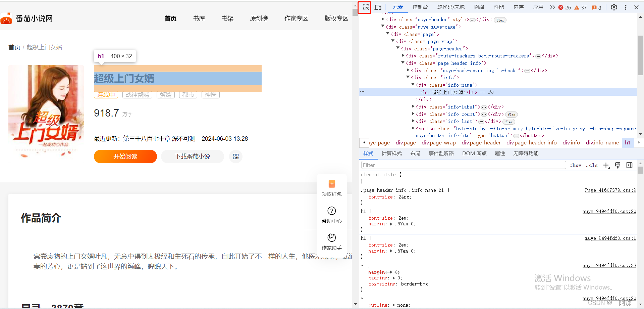The height and width of the screenshot is (309, 644).
Task: Open 事件监听器 event listeners pane
Action: tap(441, 153)
